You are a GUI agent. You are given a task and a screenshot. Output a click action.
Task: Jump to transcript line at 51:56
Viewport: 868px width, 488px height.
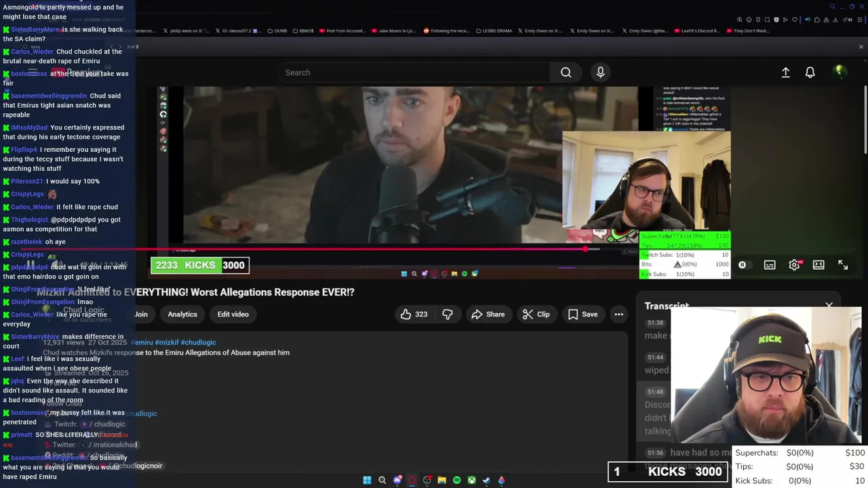[655, 453]
